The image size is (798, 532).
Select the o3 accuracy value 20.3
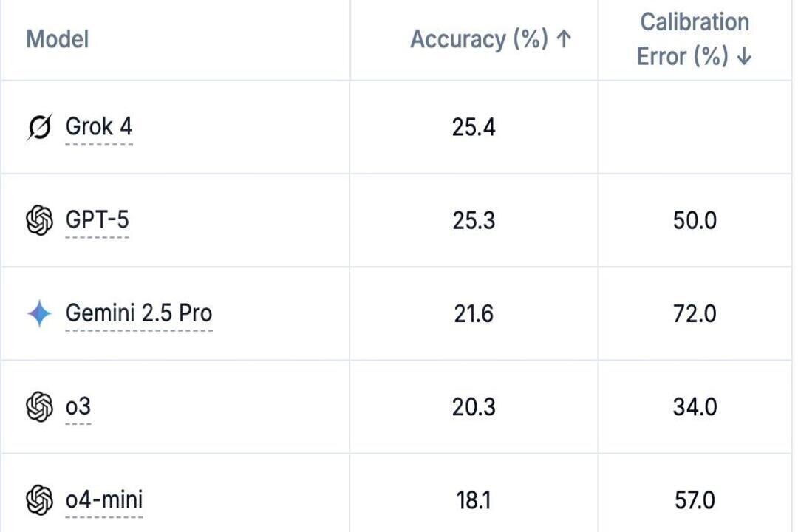click(474, 407)
